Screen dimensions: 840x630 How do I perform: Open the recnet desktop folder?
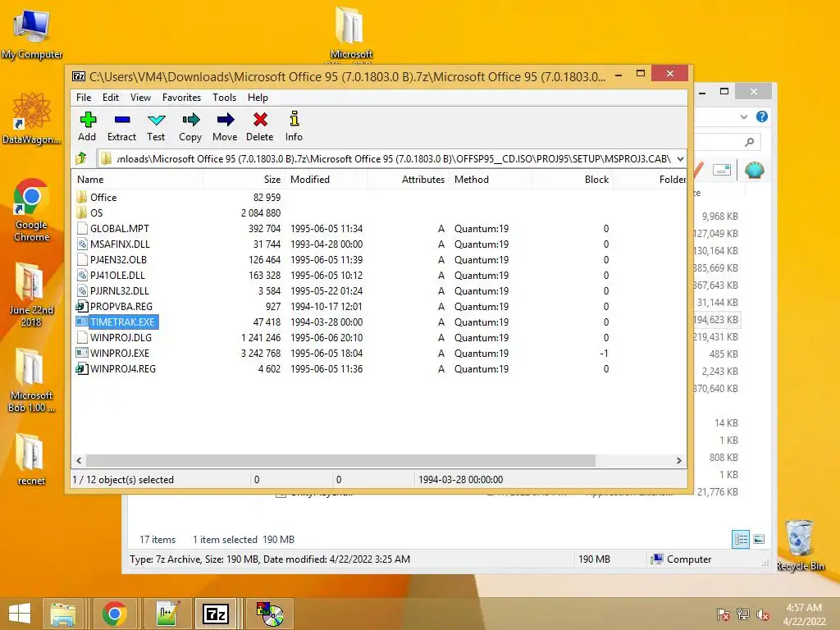click(31, 459)
